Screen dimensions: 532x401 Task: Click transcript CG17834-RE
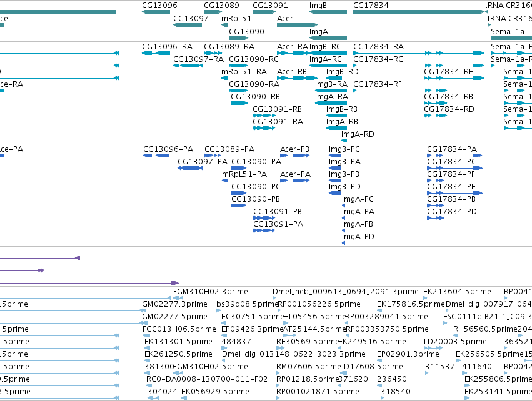coord(449,72)
